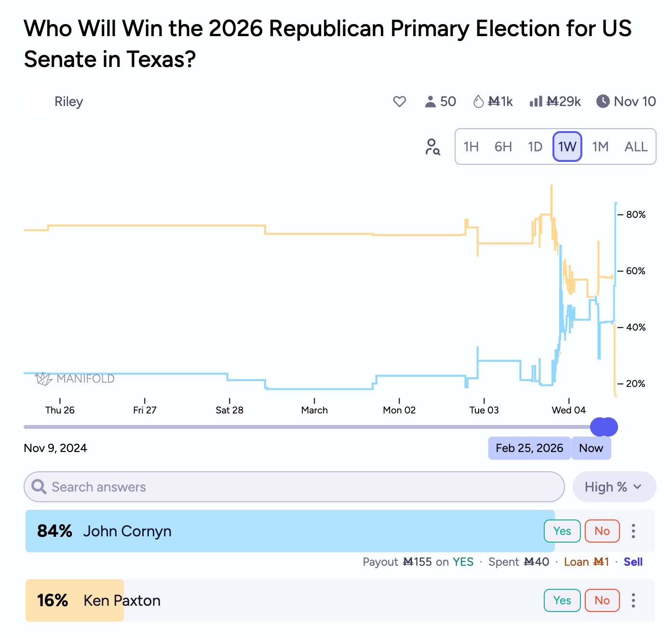Open Ken Paxton's three-dot options menu
Viewport: 672px width, 638px height.
click(x=633, y=600)
